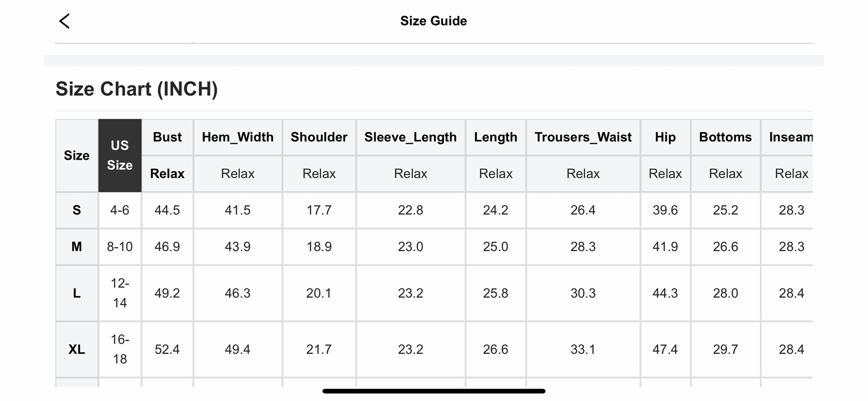Click the Hem_Width column header
The height and width of the screenshot is (401, 868).
click(237, 137)
